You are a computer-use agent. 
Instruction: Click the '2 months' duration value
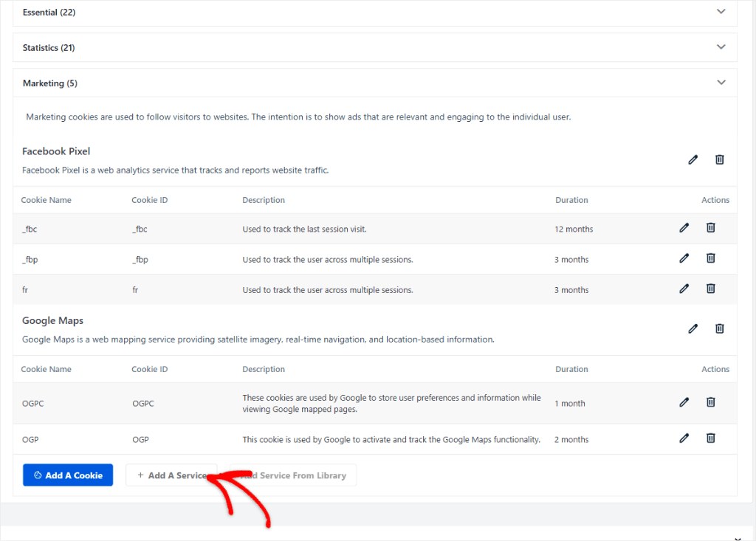571,440
